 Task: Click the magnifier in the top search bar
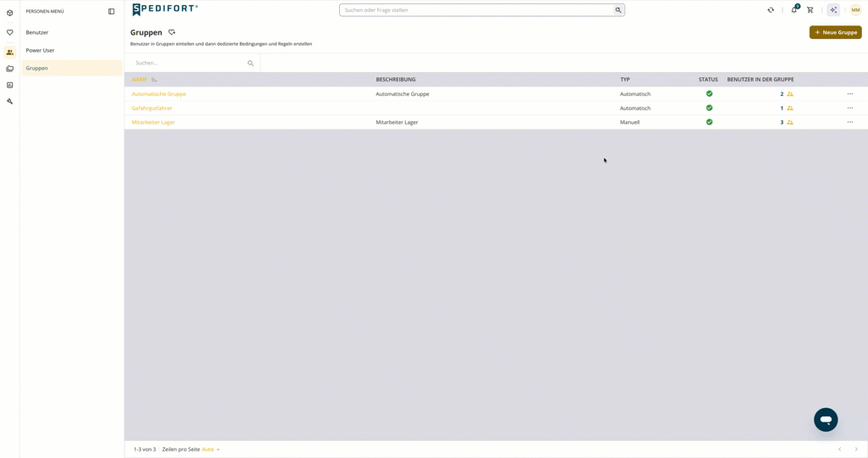click(618, 10)
